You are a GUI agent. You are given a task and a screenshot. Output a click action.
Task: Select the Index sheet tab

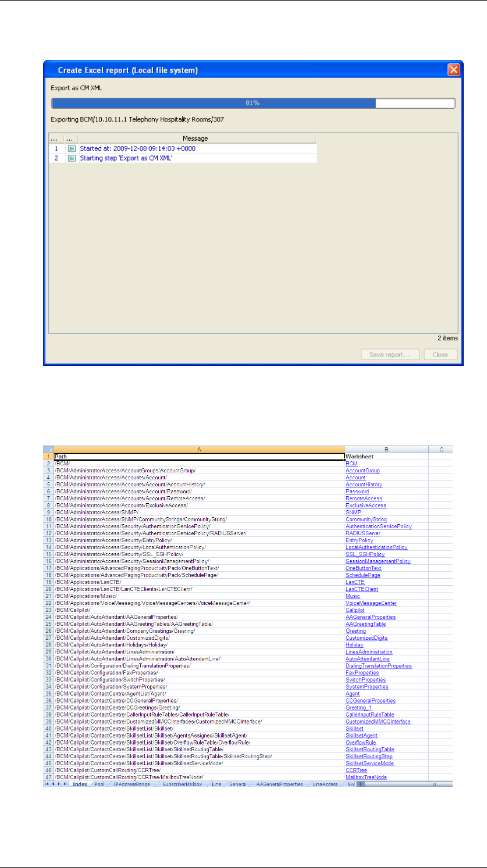[80, 784]
